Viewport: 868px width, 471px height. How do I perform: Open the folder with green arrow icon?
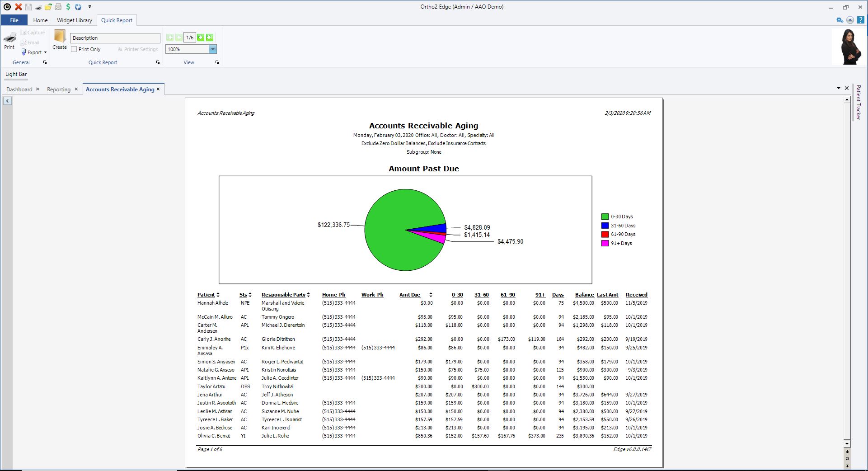click(48, 7)
